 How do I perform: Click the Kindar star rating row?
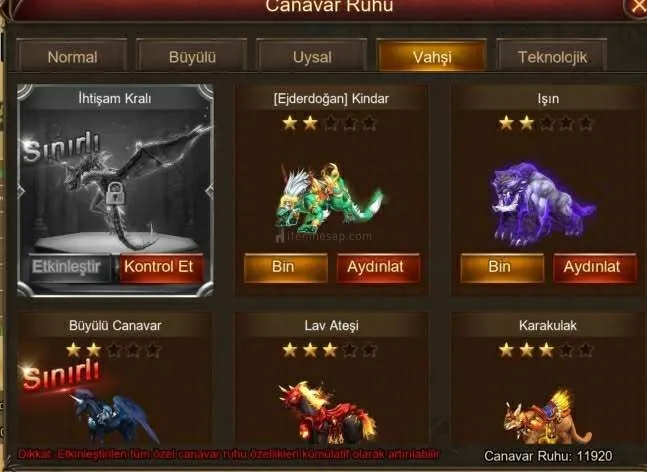tap(330, 123)
